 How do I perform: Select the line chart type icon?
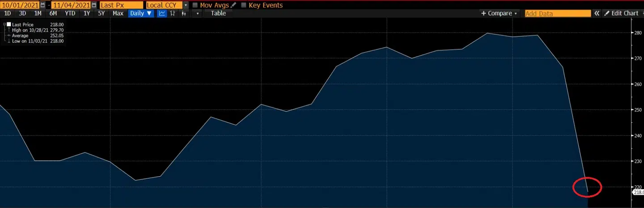[x=162, y=13]
